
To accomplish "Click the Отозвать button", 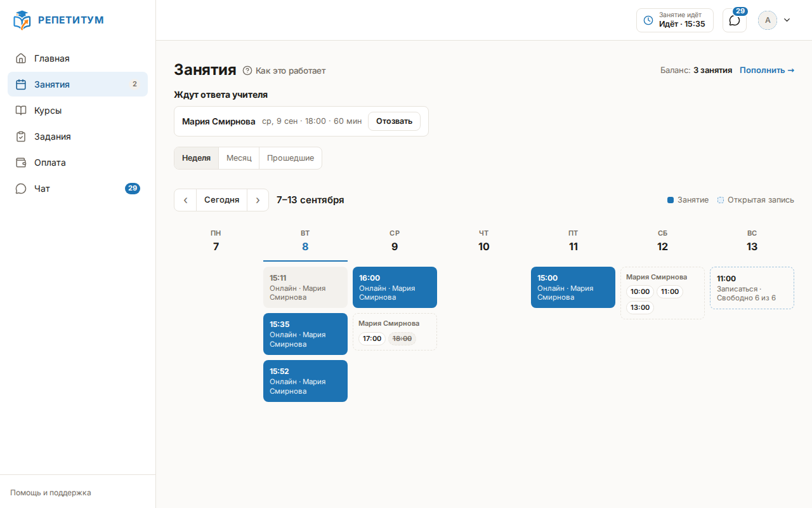I will pyautogui.click(x=394, y=121).
